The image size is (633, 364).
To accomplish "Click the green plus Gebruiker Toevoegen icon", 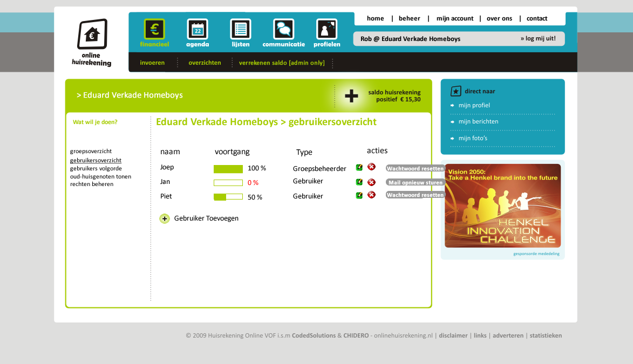I will tap(165, 218).
